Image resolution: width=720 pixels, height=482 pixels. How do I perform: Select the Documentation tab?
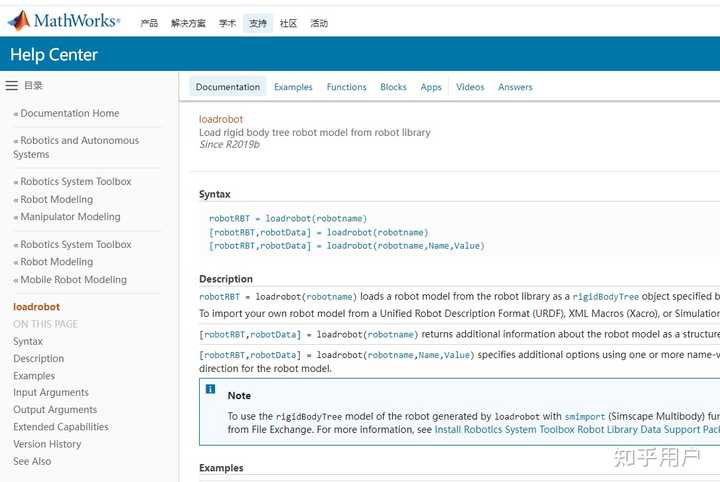pyautogui.click(x=228, y=87)
